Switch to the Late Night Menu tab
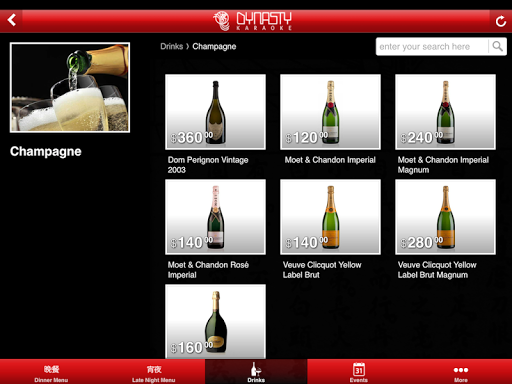The height and width of the screenshot is (384, 512). (154, 372)
